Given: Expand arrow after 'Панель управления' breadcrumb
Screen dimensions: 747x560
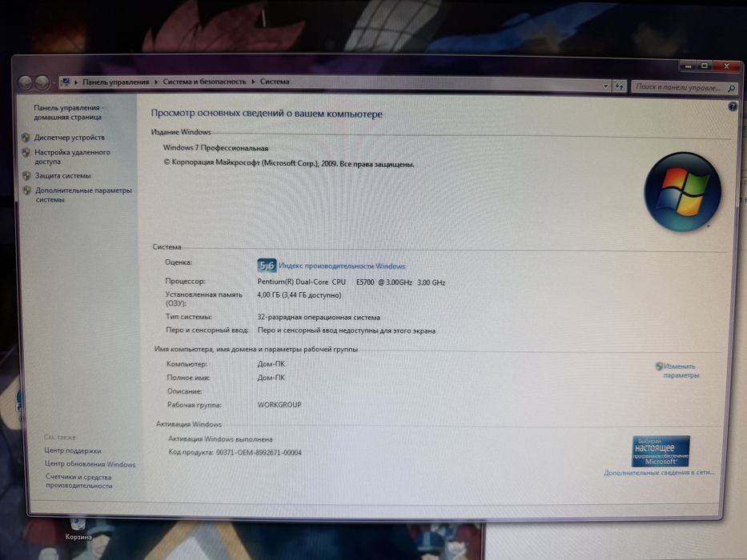Looking at the screenshot, I should 155,82.
